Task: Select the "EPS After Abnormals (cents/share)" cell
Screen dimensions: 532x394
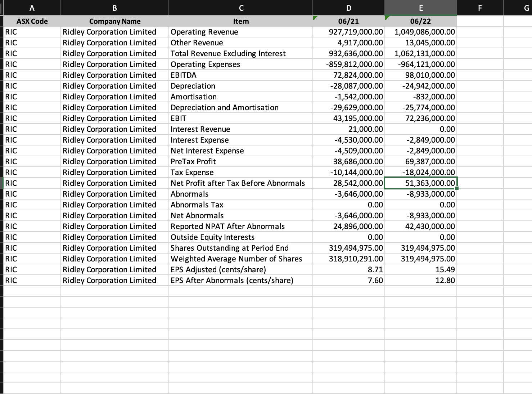Action: coord(241,281)
